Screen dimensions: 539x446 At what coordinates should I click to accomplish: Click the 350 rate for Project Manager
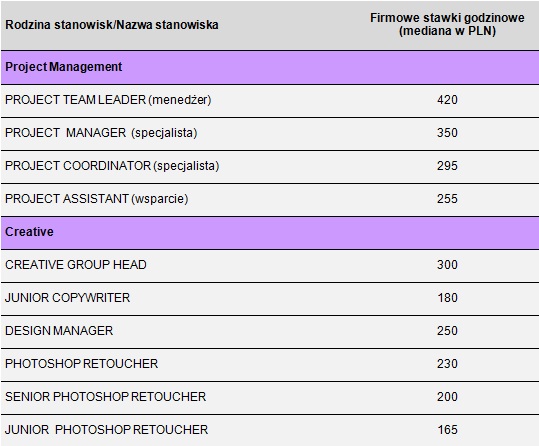447,133
